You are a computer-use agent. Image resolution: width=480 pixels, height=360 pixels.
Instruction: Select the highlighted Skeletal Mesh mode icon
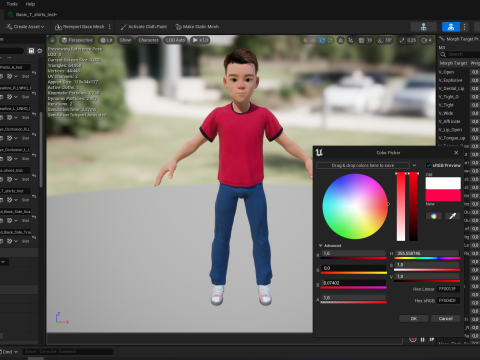click(451, 27)
